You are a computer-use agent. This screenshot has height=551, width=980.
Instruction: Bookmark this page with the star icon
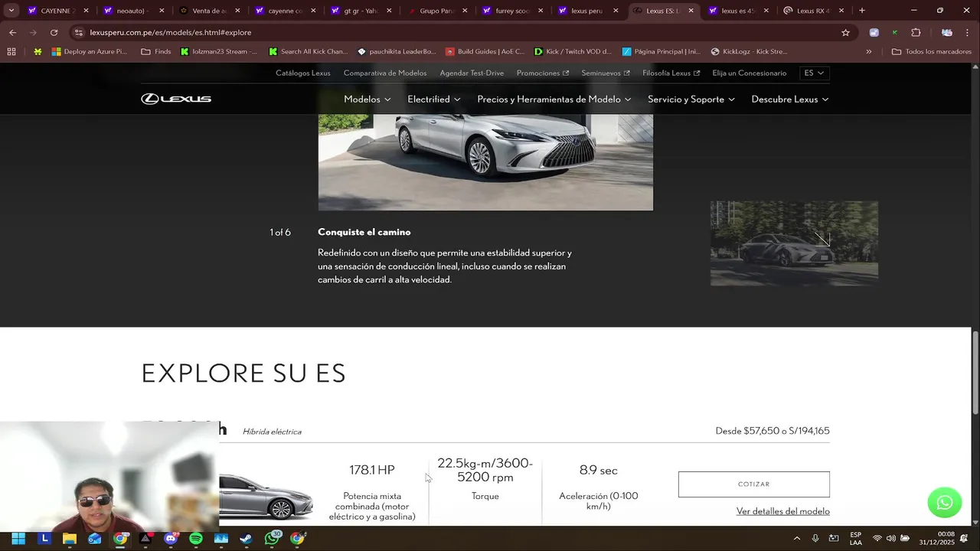point(845,32)
